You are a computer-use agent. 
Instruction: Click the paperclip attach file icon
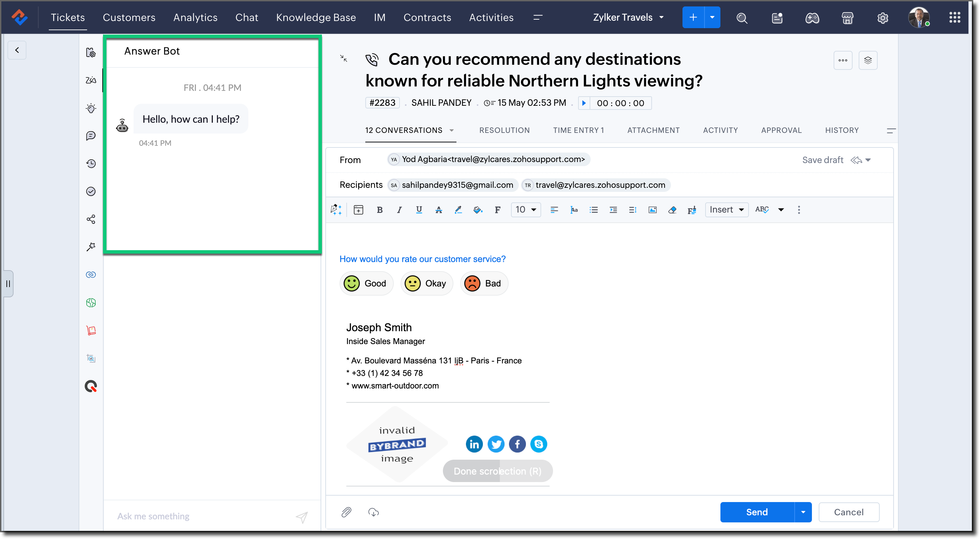346,512
